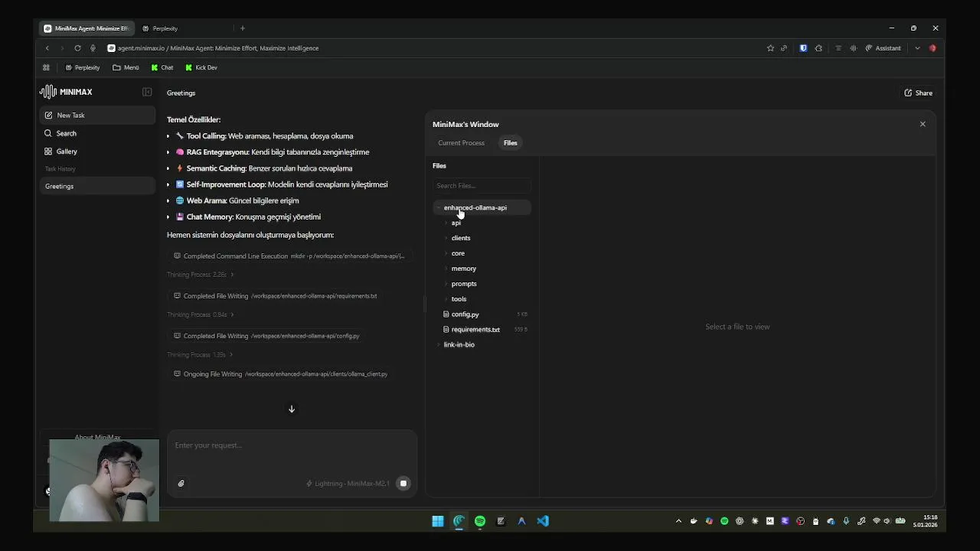Open the Lightning MiniMax-M2.1 model selector

click(348, 484)
